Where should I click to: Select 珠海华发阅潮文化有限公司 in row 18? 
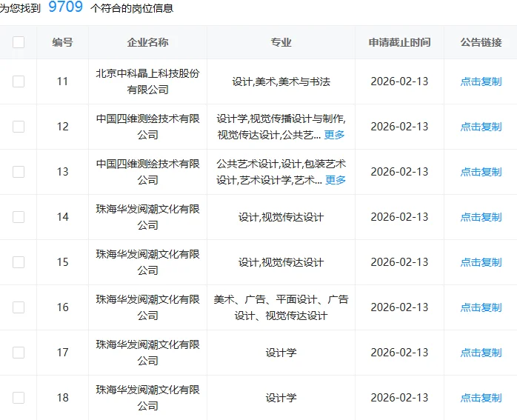click(x=147, y=398)
